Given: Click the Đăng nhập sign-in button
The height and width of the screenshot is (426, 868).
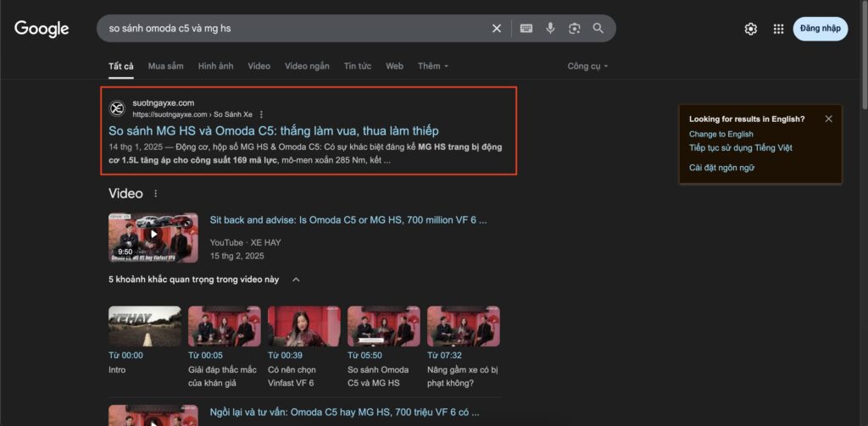Looking at the screenshot, I should click(820, 29).
